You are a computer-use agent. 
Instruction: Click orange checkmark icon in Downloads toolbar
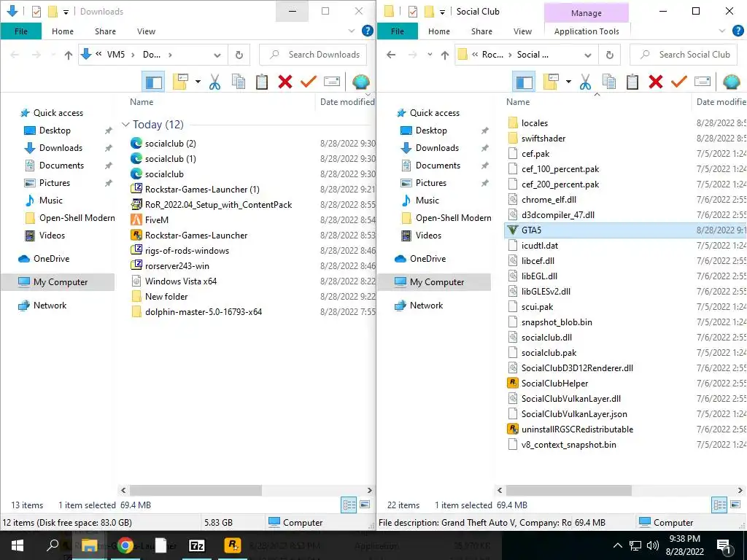tap(309, 82)
